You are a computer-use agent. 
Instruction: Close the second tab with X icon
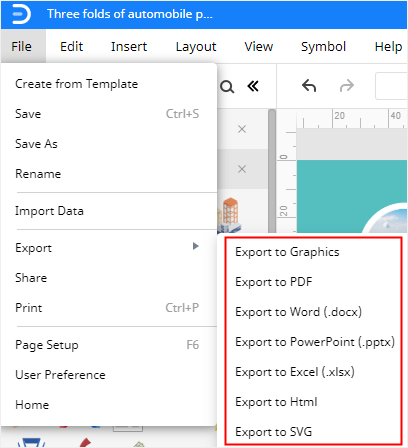[242, 169]
